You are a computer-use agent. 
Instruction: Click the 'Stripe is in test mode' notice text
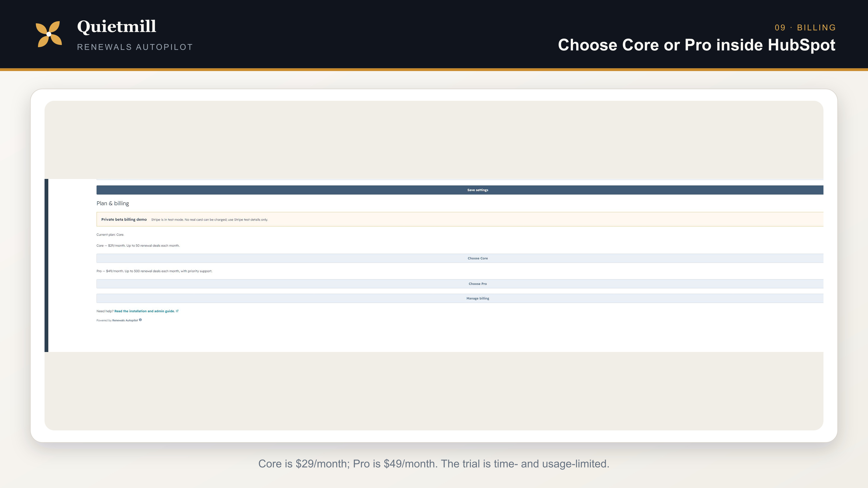coord(210,220)
